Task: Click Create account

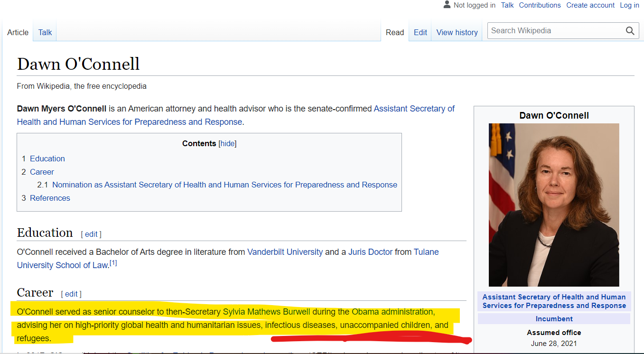Action: coord(591,5)
